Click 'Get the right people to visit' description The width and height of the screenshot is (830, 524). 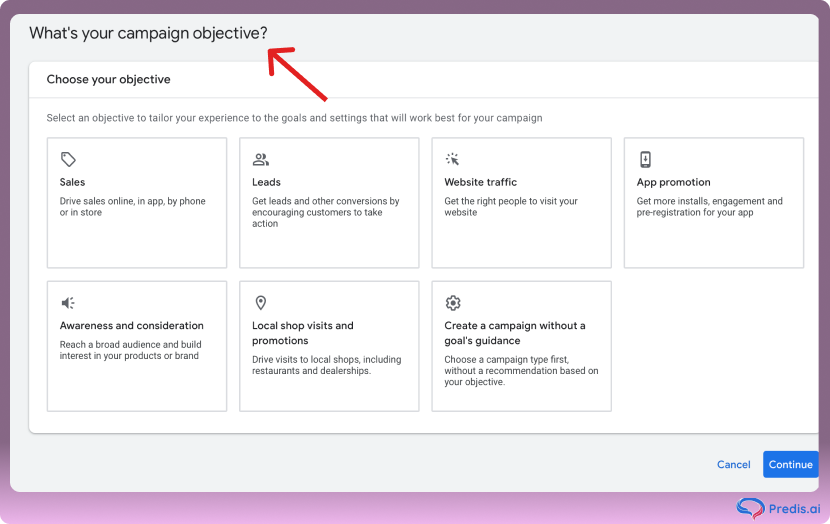[511, 206]
